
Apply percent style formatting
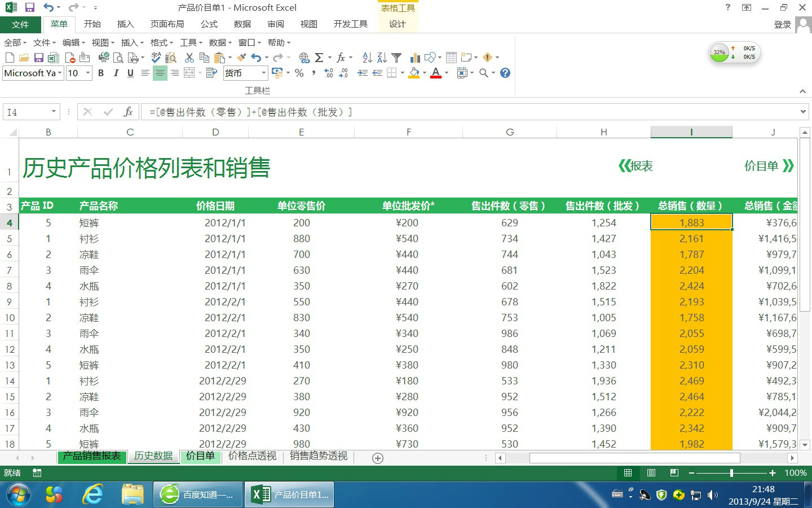pos(299,73)
